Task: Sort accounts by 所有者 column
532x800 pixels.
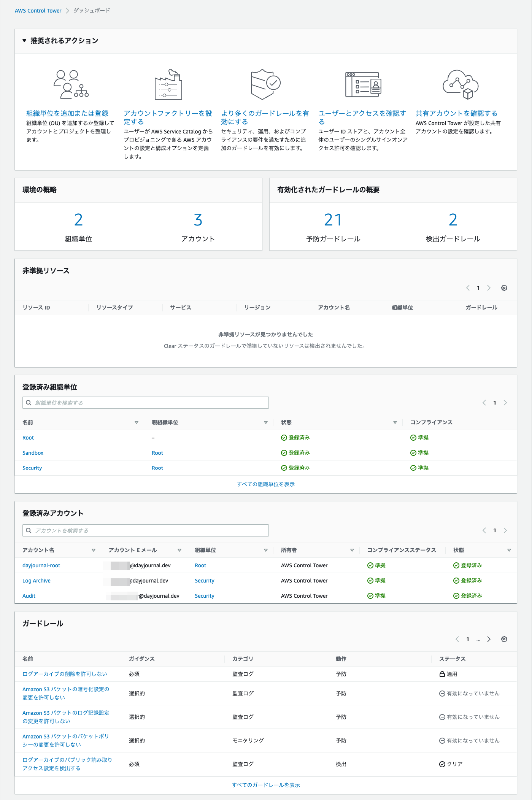Action: 352,550
